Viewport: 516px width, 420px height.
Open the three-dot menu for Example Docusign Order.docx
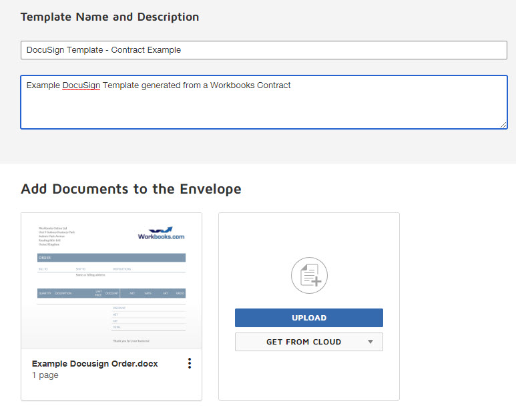[x=189, y=363]
